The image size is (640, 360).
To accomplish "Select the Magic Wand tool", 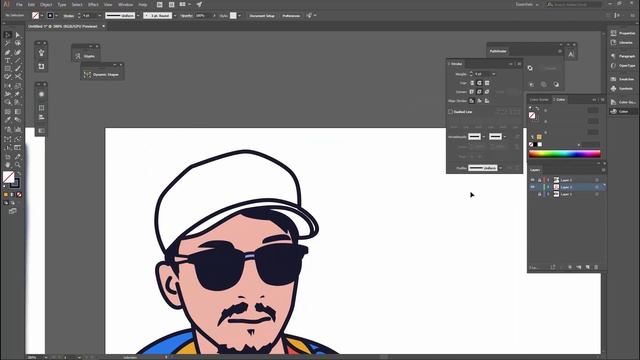I will [8, 43].
